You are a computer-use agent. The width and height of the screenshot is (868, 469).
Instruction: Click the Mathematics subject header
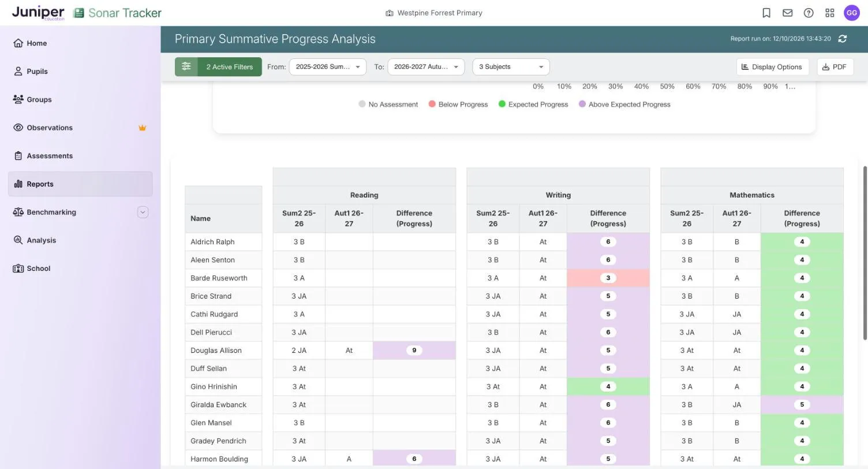pyautogui.click(x=752, y=195)
